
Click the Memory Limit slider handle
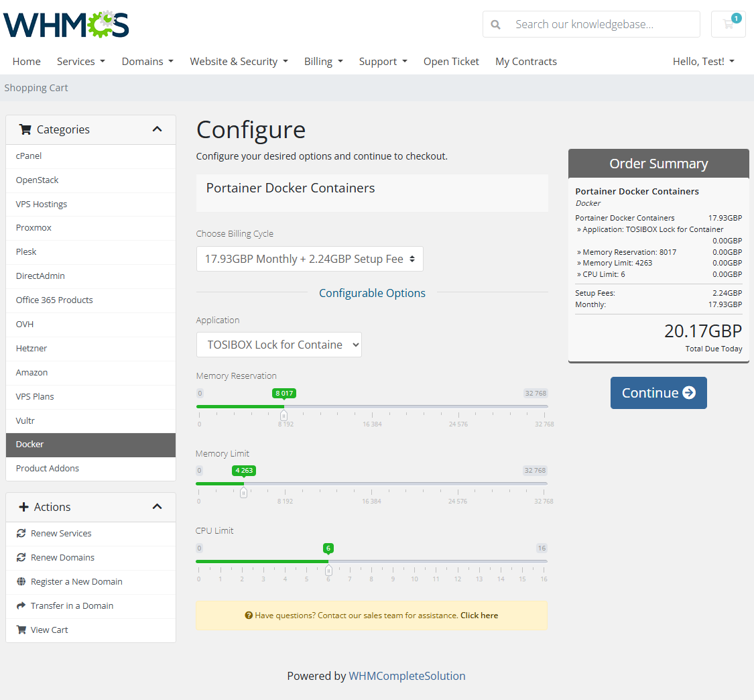(x=244, y=492)
